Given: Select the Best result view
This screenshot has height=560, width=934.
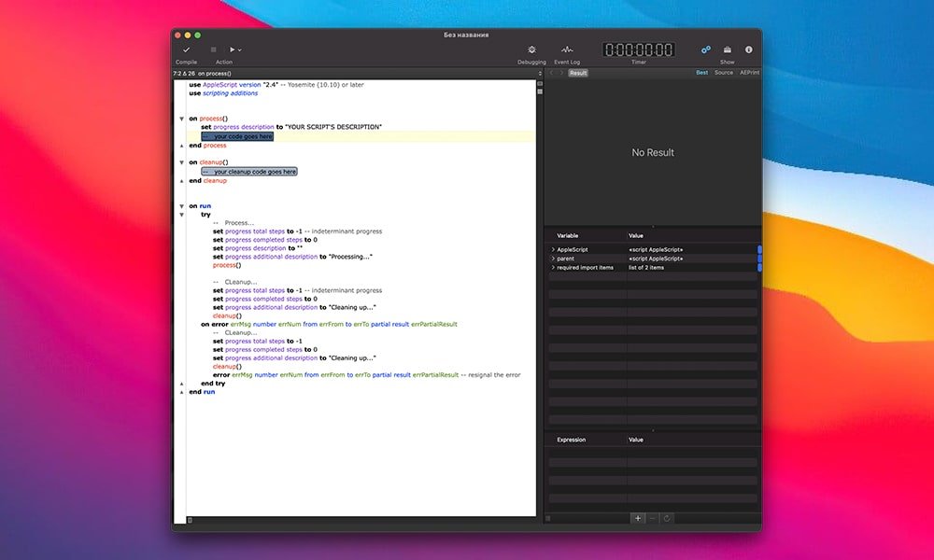Looking at the screenshot, I should click(x=701, y=73).
